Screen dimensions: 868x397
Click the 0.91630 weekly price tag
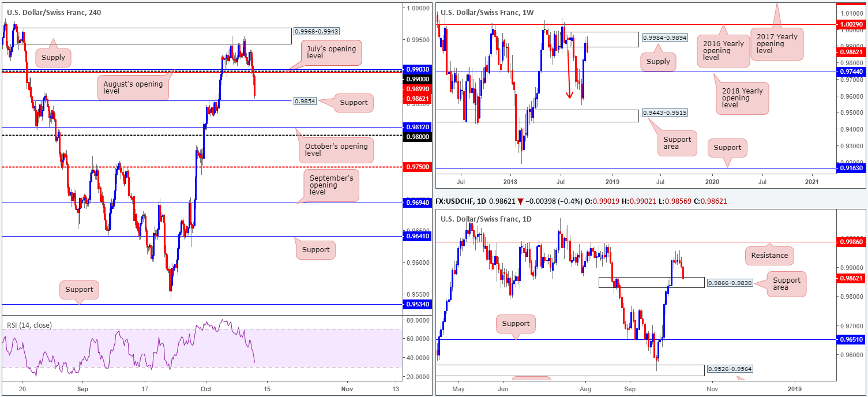click(851, 168)
